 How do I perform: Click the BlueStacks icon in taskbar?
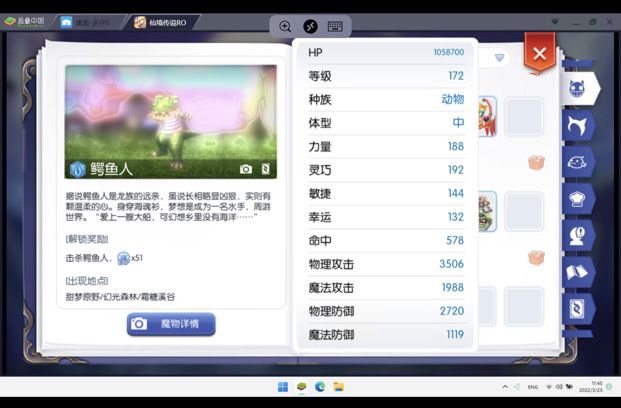pyautogui.click(x=302, y=386)
